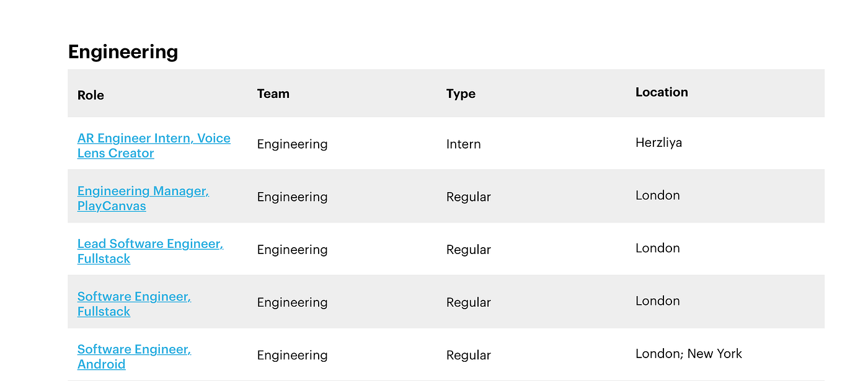Select the Herzliya location text
868x381 pixels.
click(658, 142)
